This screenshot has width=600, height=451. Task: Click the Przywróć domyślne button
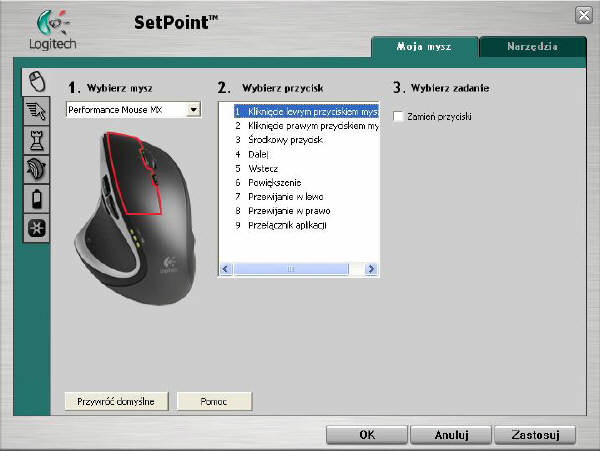[x=116, y=401]
